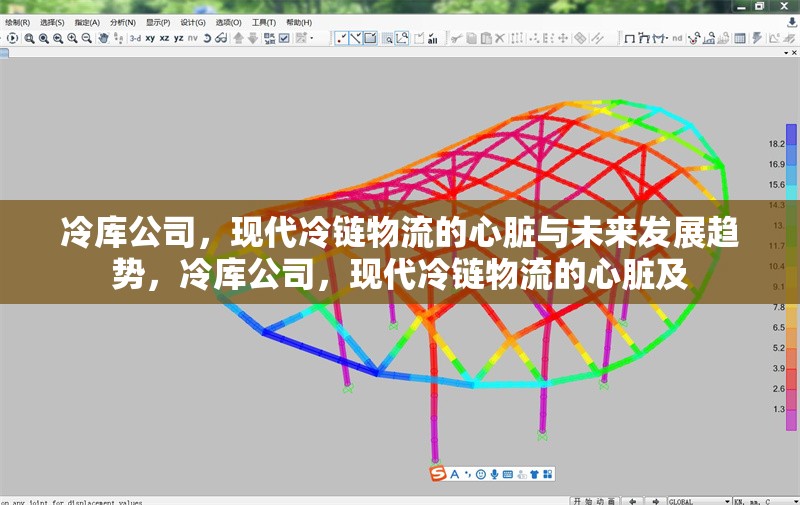
Task: Click the delete X icon
Action: (x=500, y=38)
